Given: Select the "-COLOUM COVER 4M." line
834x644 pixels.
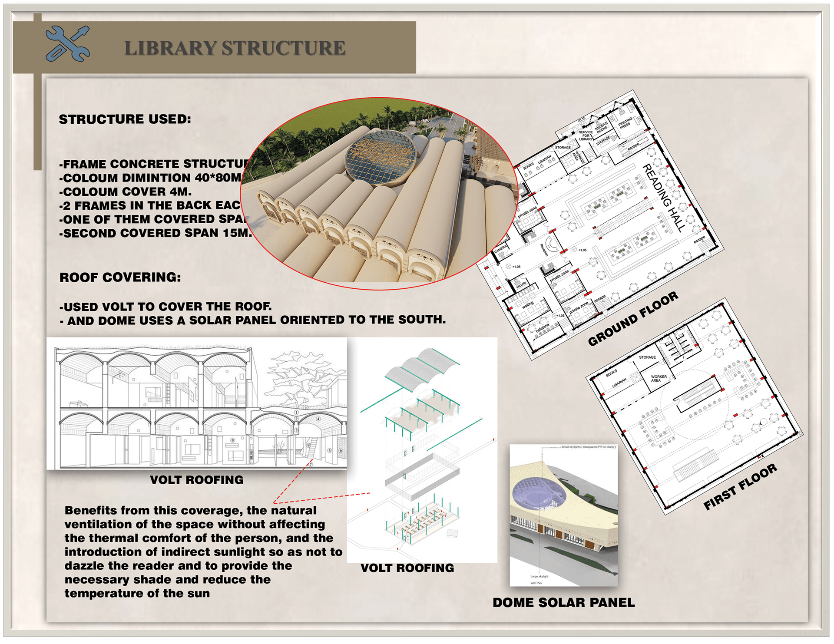Looking at the screenshot, I should tap(126, 192).
